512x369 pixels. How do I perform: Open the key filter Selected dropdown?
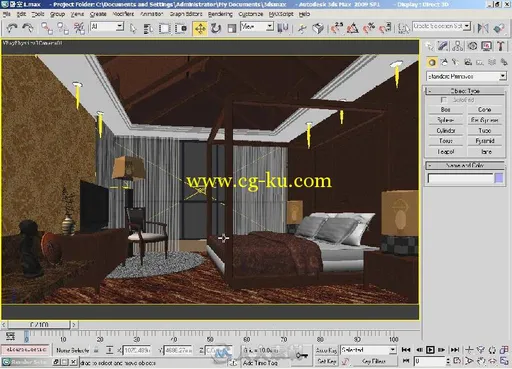point(368,350)
